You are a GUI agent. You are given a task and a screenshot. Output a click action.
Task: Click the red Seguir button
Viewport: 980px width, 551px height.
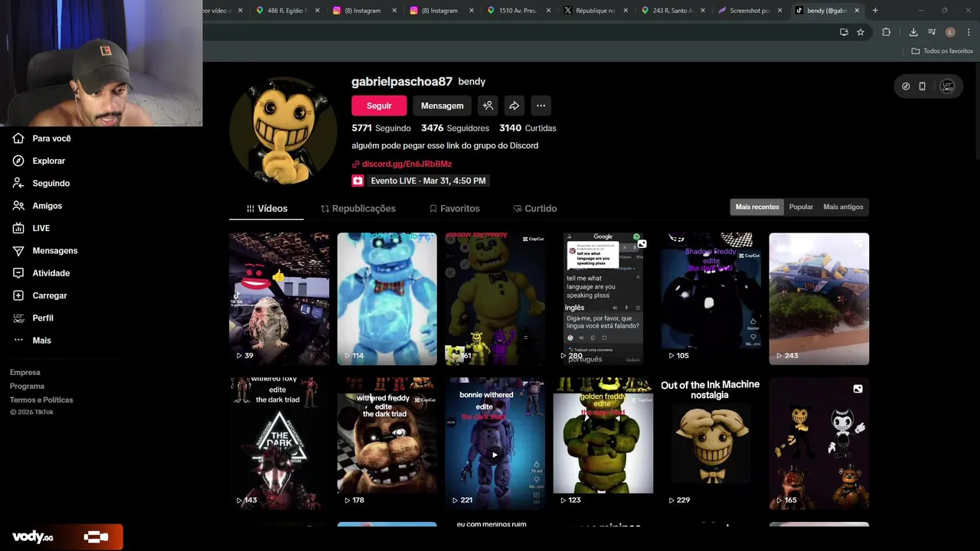[379, 106]
